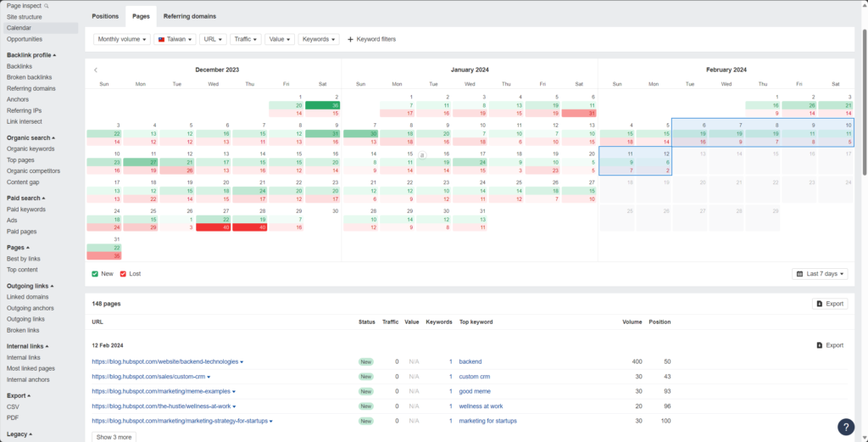Click the plus icon for Keyword filters
Image resolution: width=868 pixels, height=442 pixels.
(350, 39)
